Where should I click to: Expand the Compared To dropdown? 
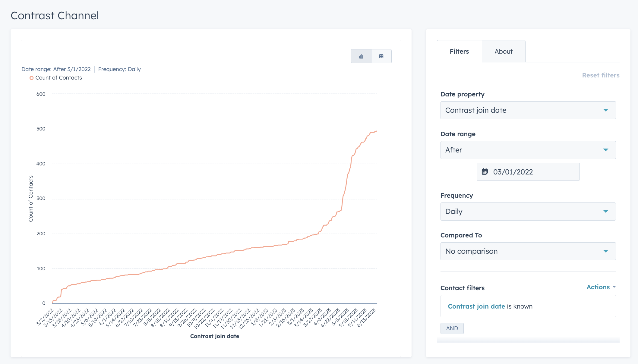[528, 251]
